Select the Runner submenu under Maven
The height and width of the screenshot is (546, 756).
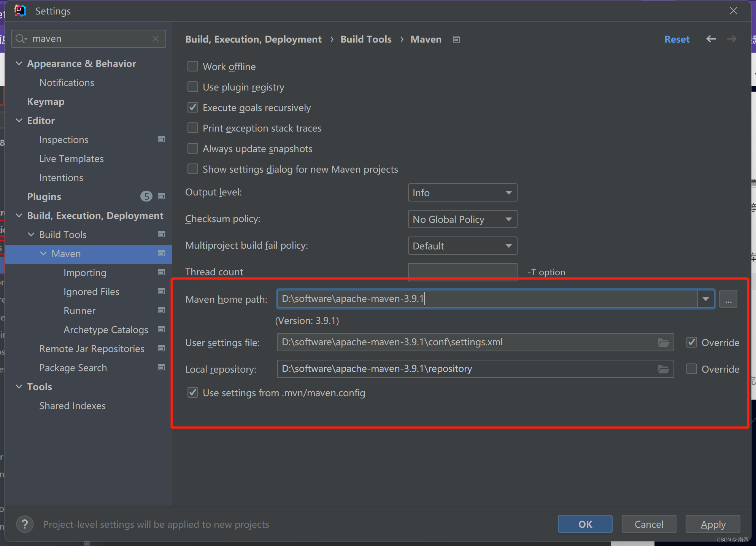pos(79,310)
